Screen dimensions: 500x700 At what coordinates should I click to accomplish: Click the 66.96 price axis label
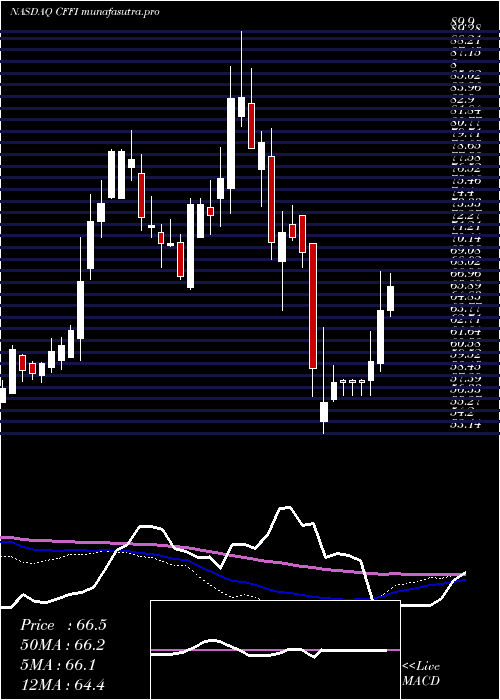pyautogui.click(x=465, y=273)
